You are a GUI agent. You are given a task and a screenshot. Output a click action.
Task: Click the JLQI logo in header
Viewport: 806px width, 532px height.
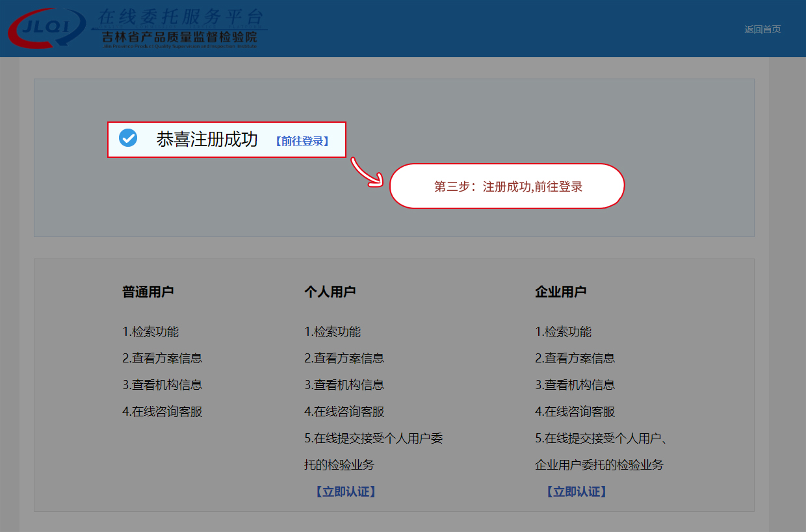(45, 29)
